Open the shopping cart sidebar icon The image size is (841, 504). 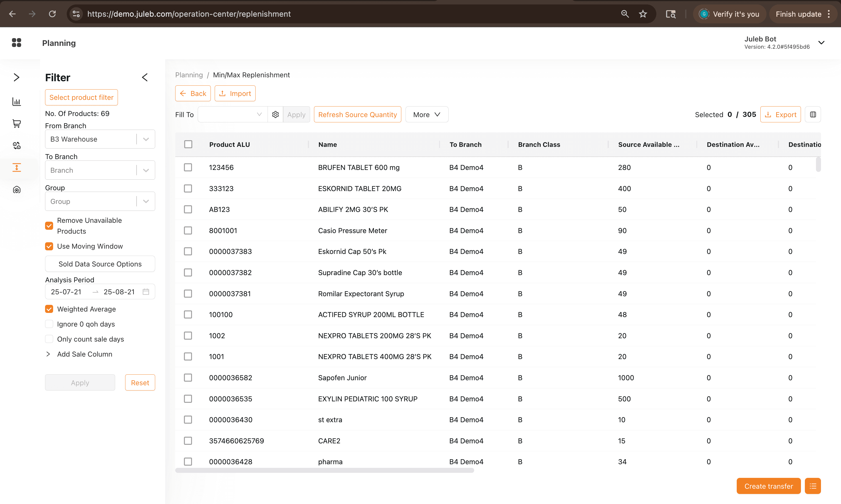coord(16,123)
